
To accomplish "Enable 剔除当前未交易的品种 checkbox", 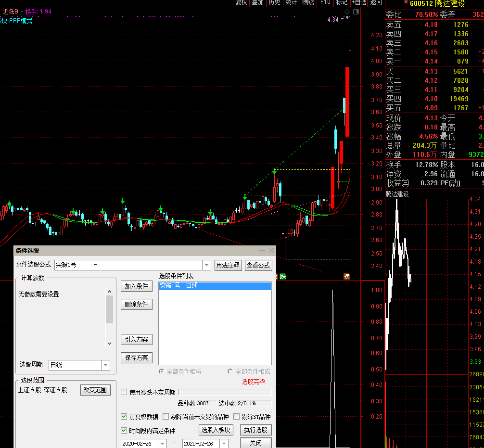I will pyautogui.click(x=166, y=417).
